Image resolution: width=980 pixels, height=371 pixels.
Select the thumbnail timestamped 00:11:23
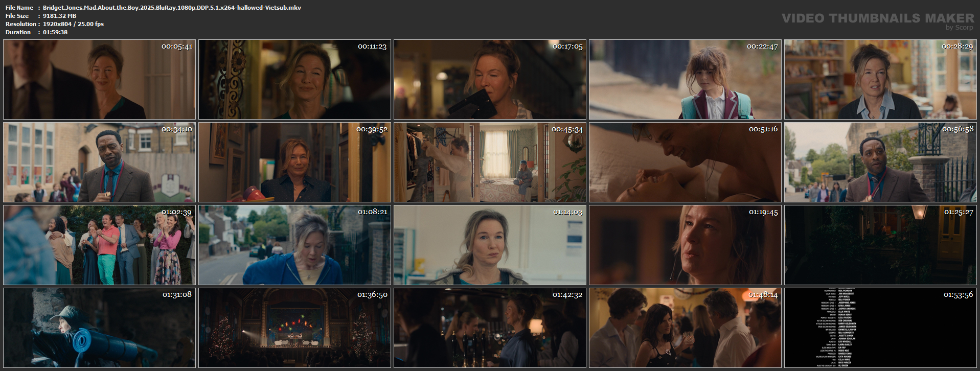[294, 80]
